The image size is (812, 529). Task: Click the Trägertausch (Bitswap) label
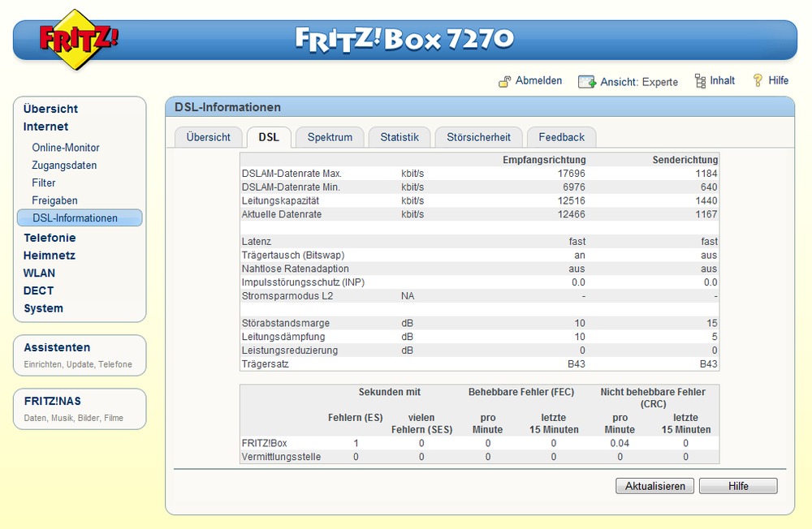(x=293, y=256)
